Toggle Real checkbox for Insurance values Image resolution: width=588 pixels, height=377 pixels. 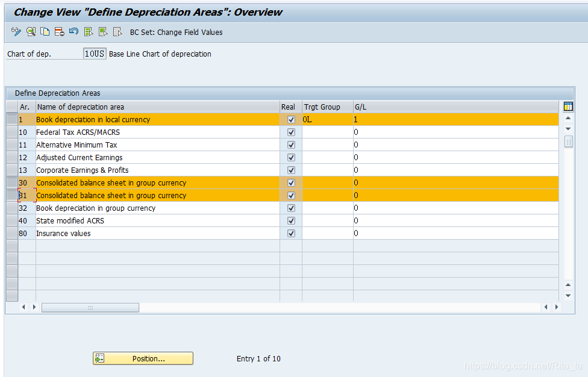tap(291, 234)
